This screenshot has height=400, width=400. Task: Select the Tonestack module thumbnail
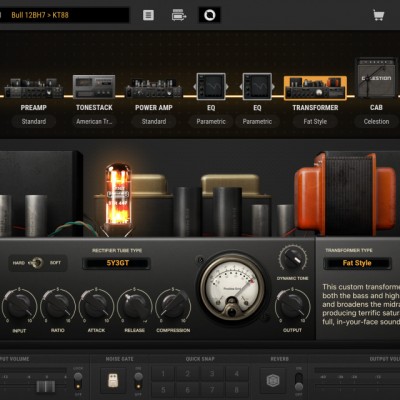point(94,87)
